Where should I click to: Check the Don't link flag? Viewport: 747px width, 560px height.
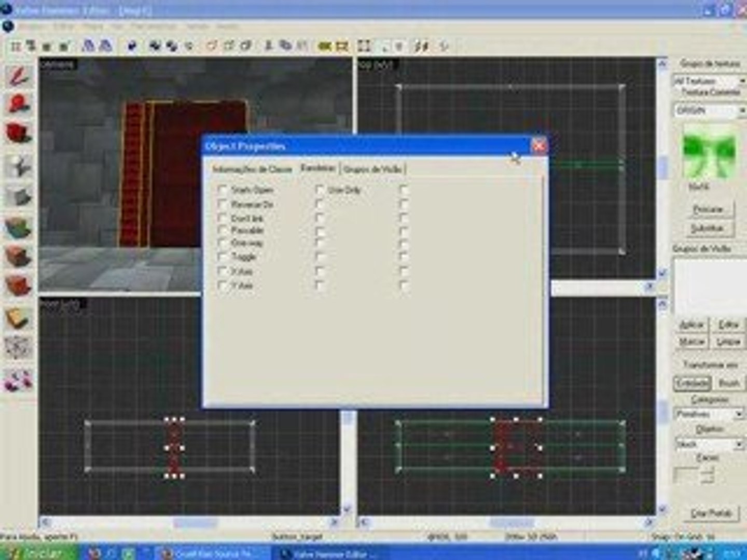(x=223, y=217)
